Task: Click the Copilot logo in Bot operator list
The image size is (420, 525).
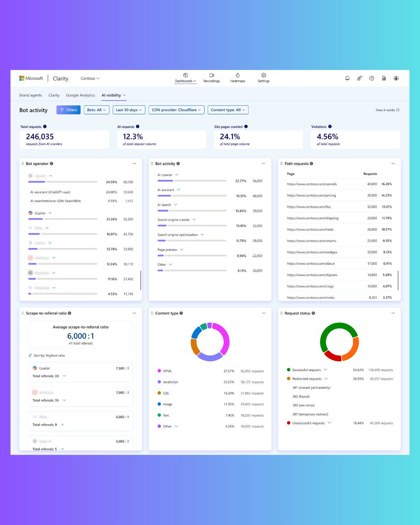Action: [x=30, y=213]
